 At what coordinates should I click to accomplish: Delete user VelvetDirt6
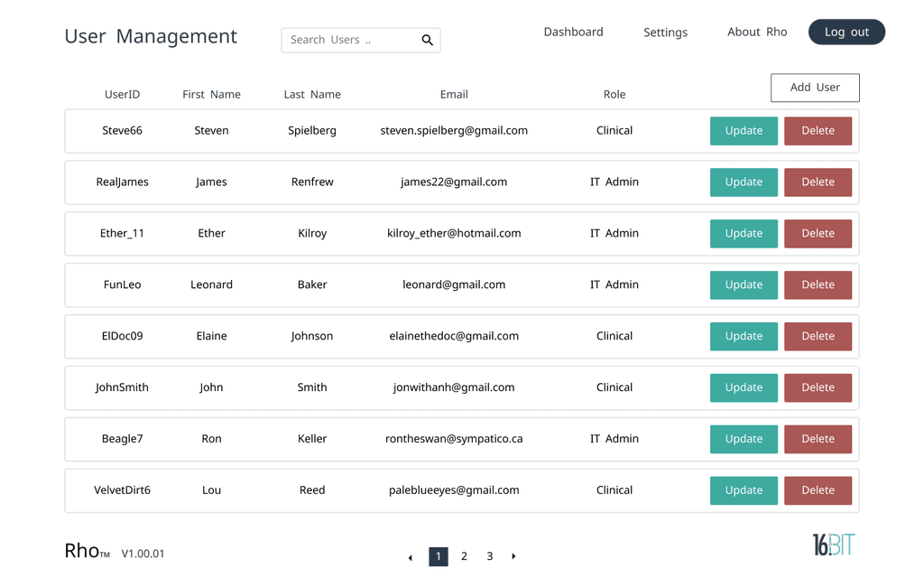tap(818, 490)
